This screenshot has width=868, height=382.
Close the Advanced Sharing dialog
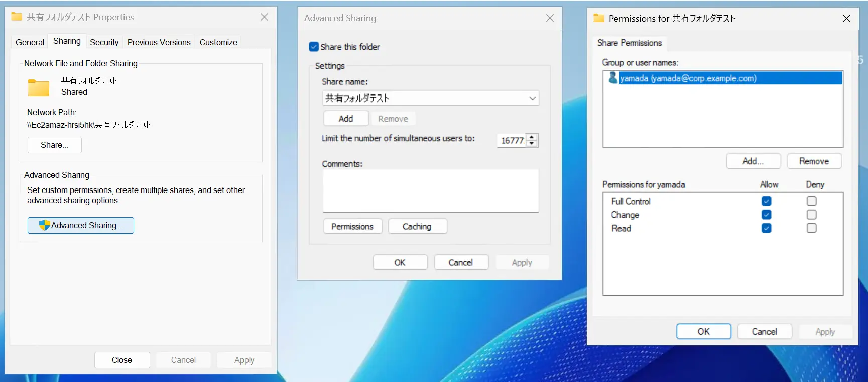[x=550, y=18]
